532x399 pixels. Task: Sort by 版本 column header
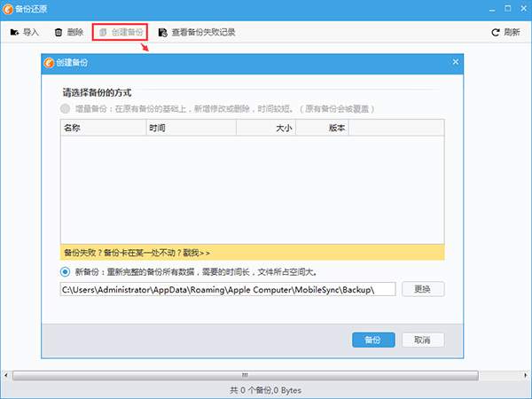coord(323,128)
